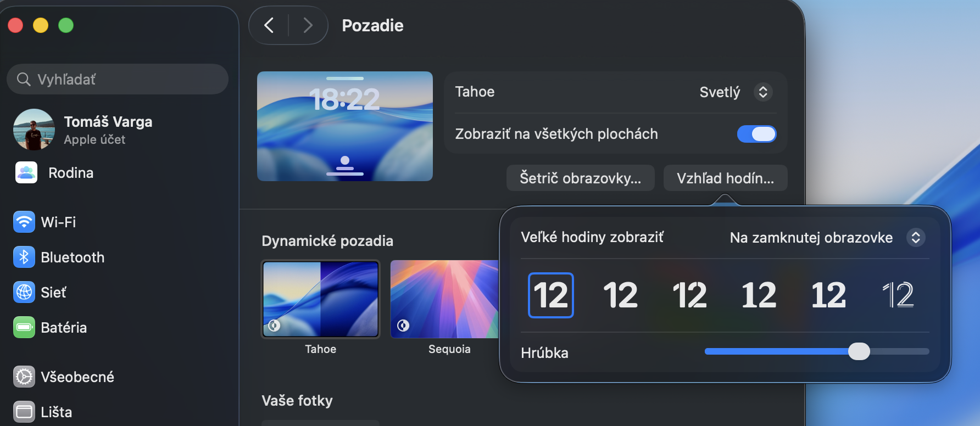Viewport: 980px width, 426px height.
Task: Open the Rodina family icon
Action: (26, 172)
